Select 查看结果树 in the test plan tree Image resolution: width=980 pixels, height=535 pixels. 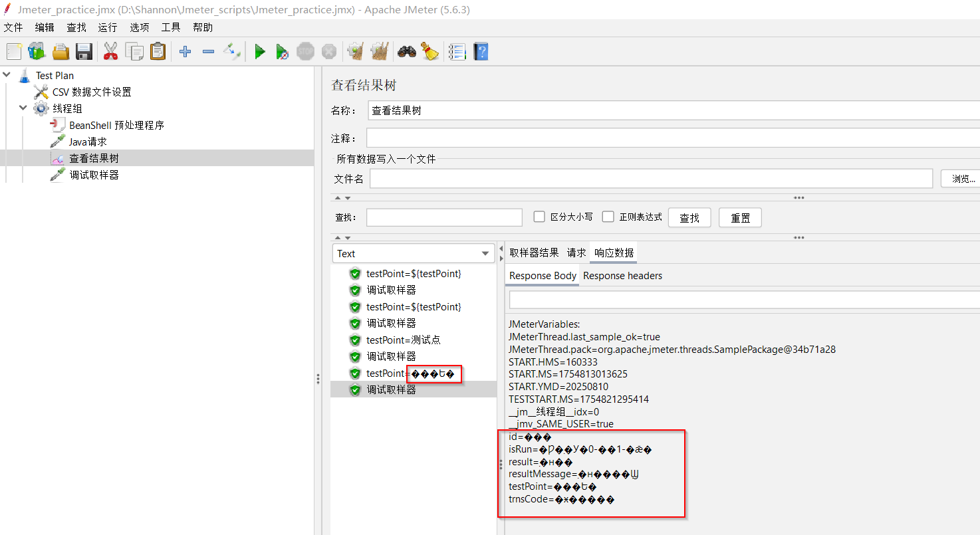94,158
